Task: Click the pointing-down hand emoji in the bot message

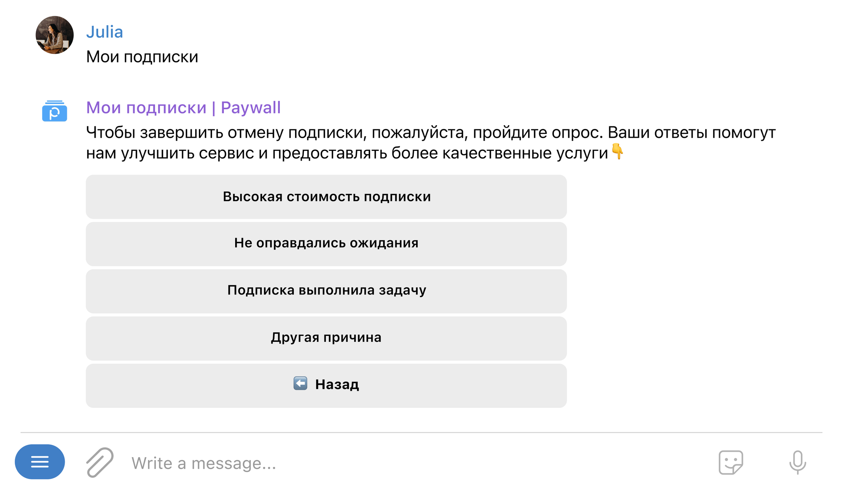Action: (617, 152)
